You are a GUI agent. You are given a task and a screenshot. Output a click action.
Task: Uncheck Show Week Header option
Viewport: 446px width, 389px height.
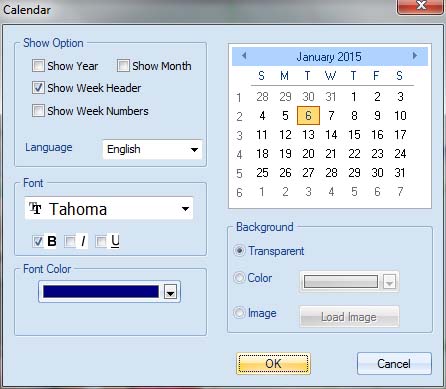tap(38, 88)
